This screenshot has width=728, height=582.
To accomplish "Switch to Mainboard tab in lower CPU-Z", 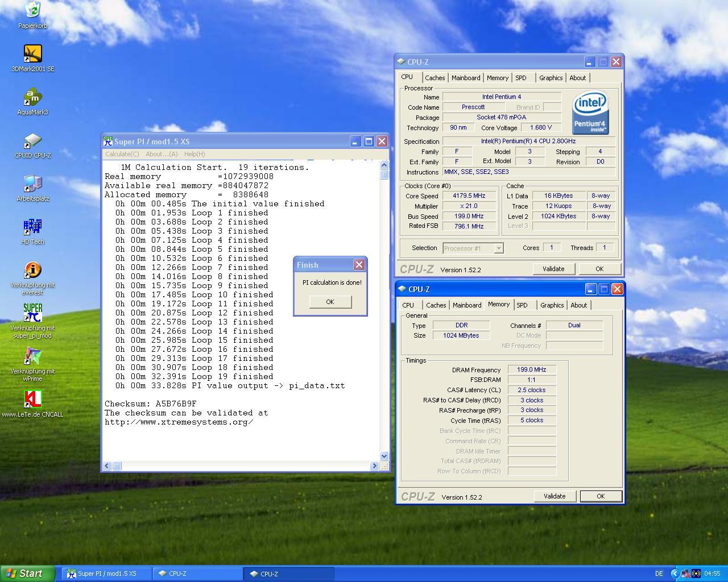I will pos(467,305).
